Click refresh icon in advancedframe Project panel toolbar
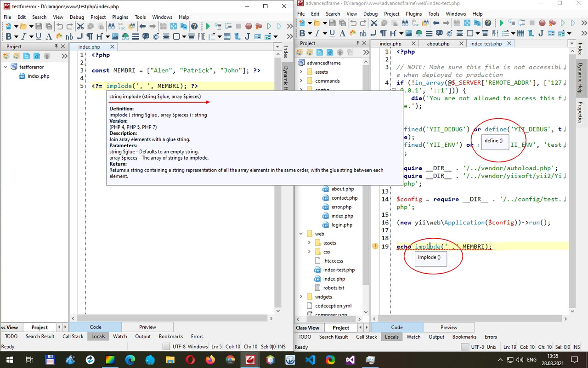The height and width of the screenshot is (368, 588). click(x=320, y=52)
